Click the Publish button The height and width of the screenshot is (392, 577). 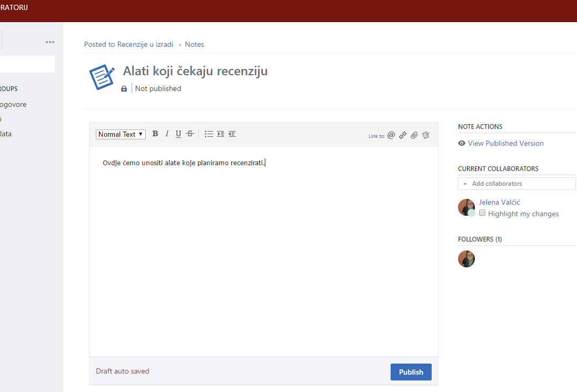click(x=411, y=372)
